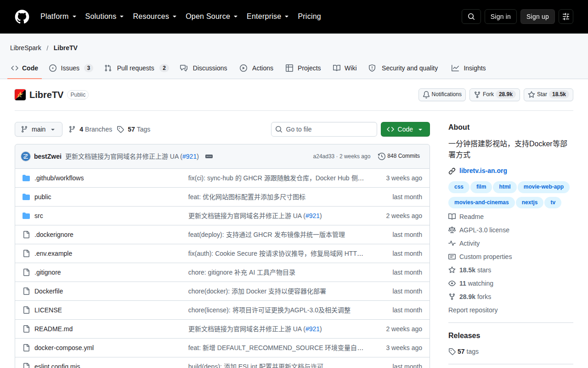Screen dimensions: 588x368
Task: Expand the Platform menu
Action: (x=59, y=17)
